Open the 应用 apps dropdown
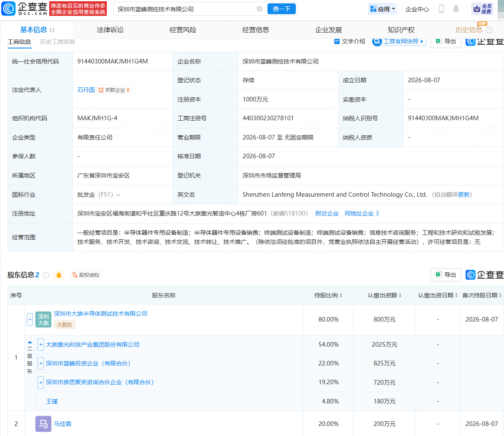 [x=383, y=9]
